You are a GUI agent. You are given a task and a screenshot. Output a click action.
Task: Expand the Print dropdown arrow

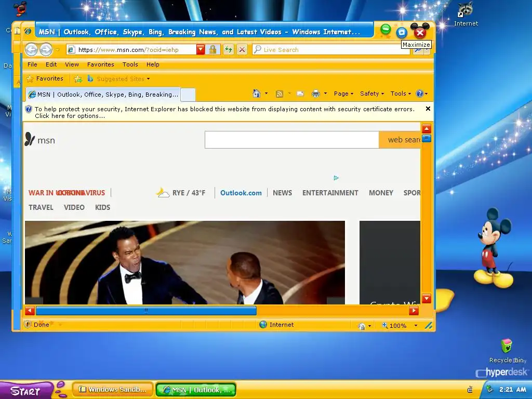(325, 94)
